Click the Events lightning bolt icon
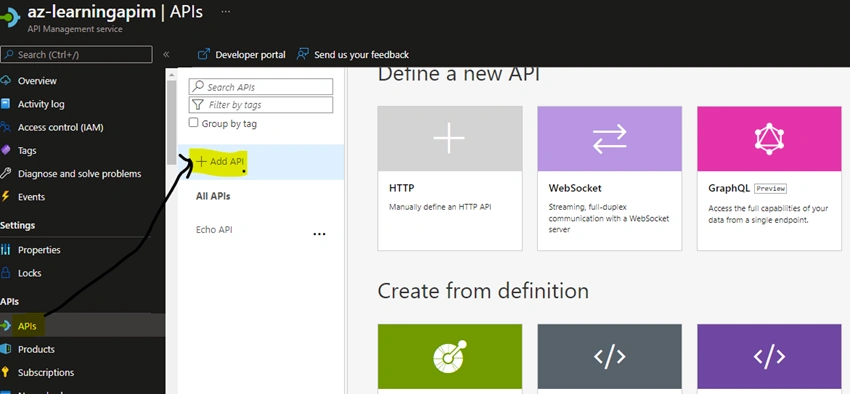Screen dimensions: 850x394 pyautogui.click(x=5, y=197)
